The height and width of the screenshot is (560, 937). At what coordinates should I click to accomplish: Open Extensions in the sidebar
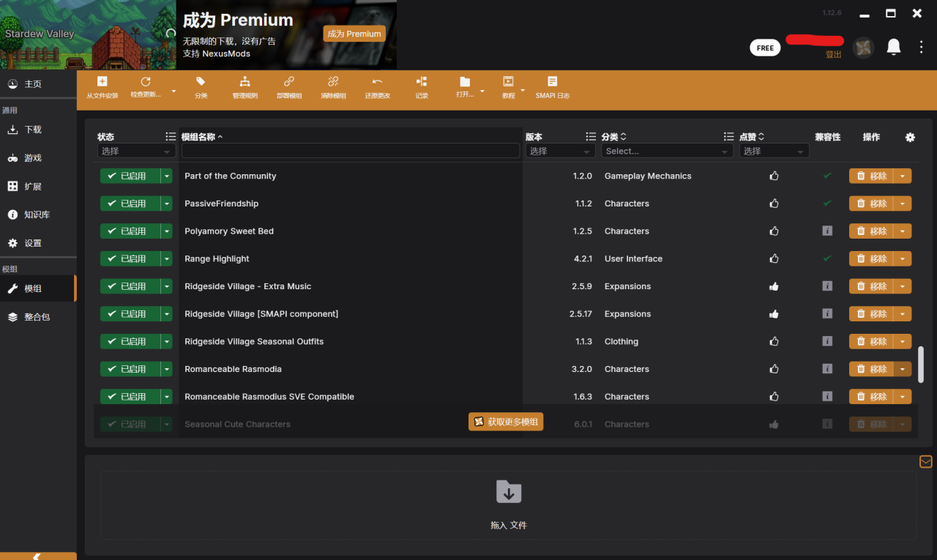pos(38,187)
